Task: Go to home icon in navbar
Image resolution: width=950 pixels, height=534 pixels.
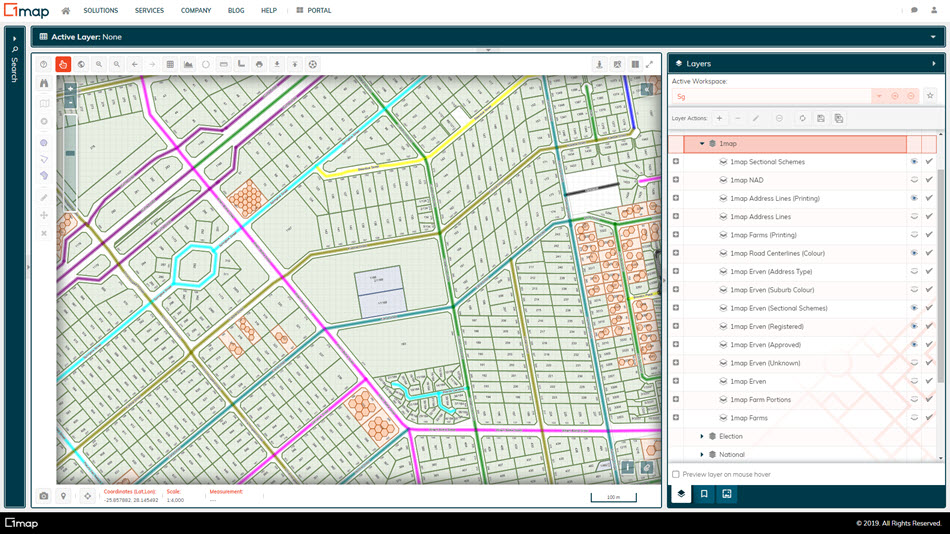Action: (66, 10)
